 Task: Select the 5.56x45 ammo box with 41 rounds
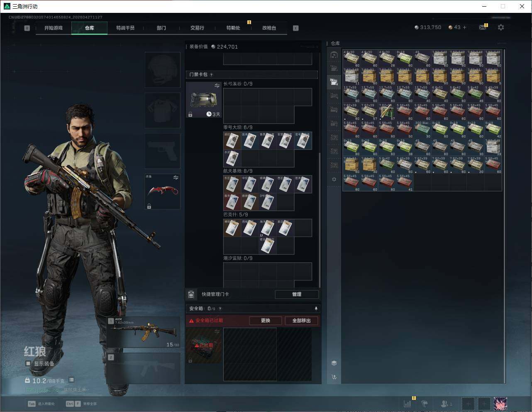405,182
